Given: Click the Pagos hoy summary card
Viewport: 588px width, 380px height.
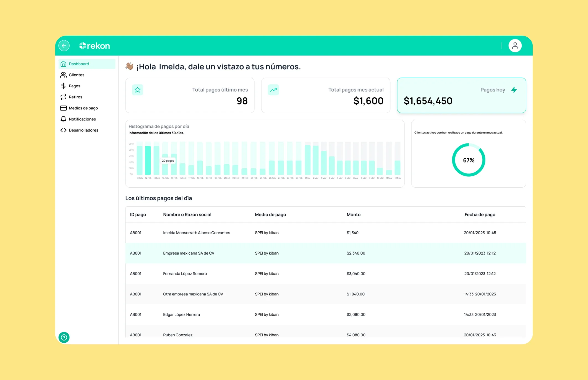Looking at the screenshot, I should 461,95.
